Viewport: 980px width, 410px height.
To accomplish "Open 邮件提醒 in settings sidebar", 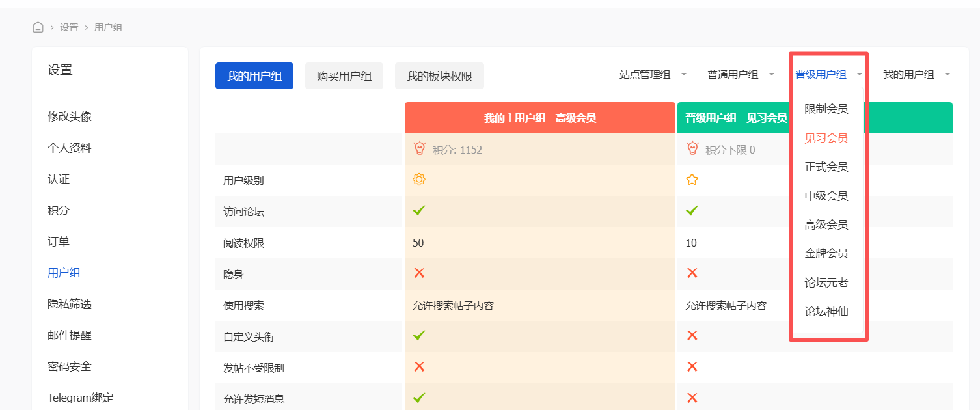I will click(70, 335).
